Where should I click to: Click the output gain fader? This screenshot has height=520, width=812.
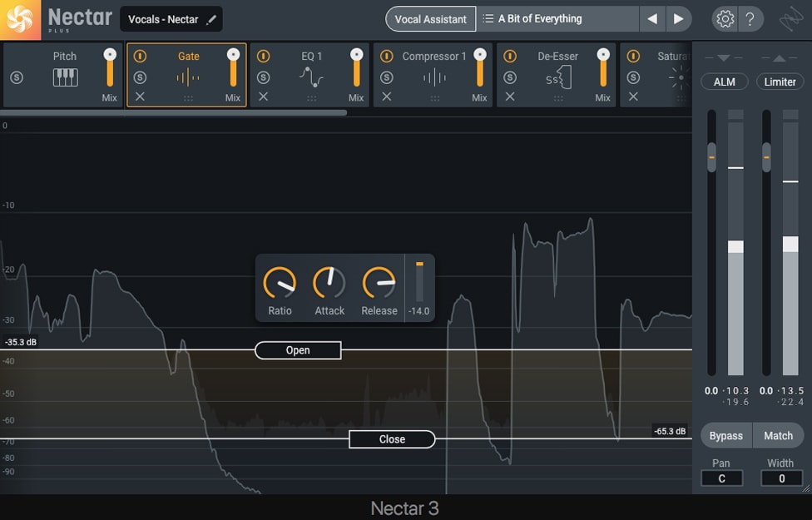pos(766,157)
